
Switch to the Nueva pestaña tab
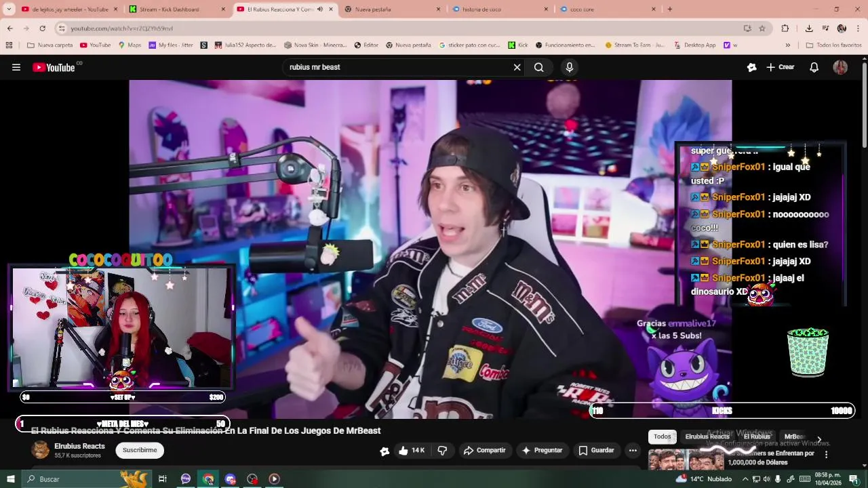(x=392, y=9)
